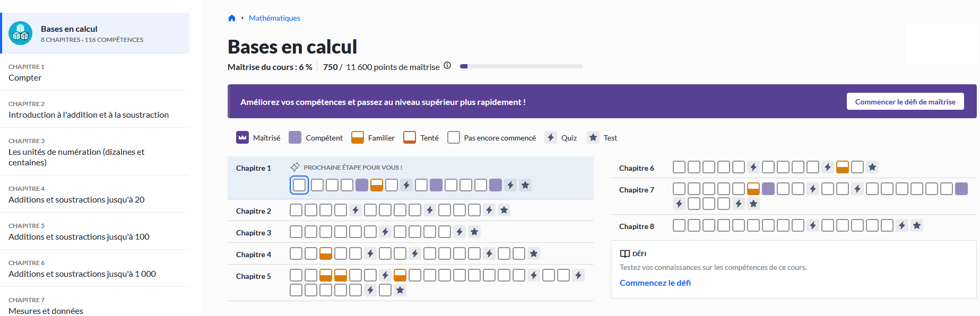Image resolution: width=980 pixels, height=316 pixels.
Task: Start the first quiz in Chapitre 1
Action: [x=406, y=185]
